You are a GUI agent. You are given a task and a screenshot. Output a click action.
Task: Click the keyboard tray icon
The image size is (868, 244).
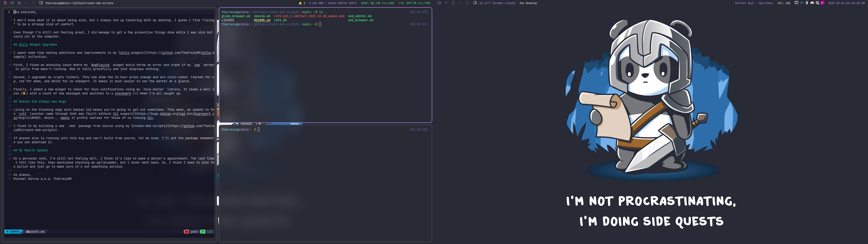(797, 3)
